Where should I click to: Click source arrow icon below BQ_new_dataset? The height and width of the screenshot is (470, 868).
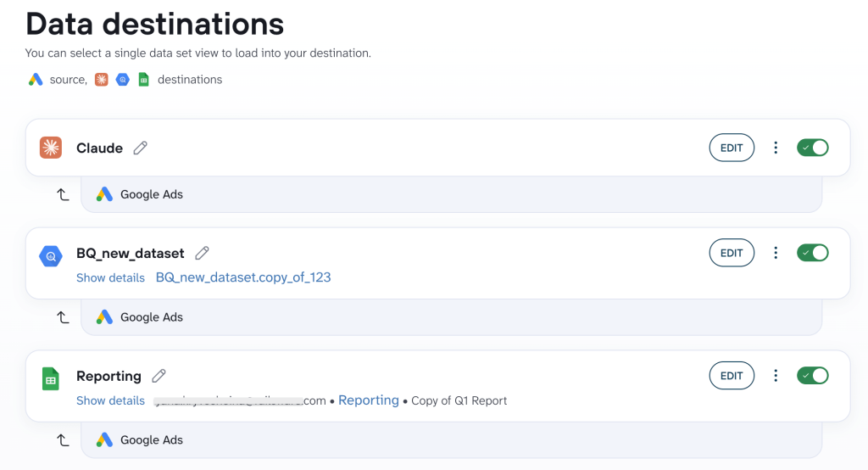coord(63,317)
